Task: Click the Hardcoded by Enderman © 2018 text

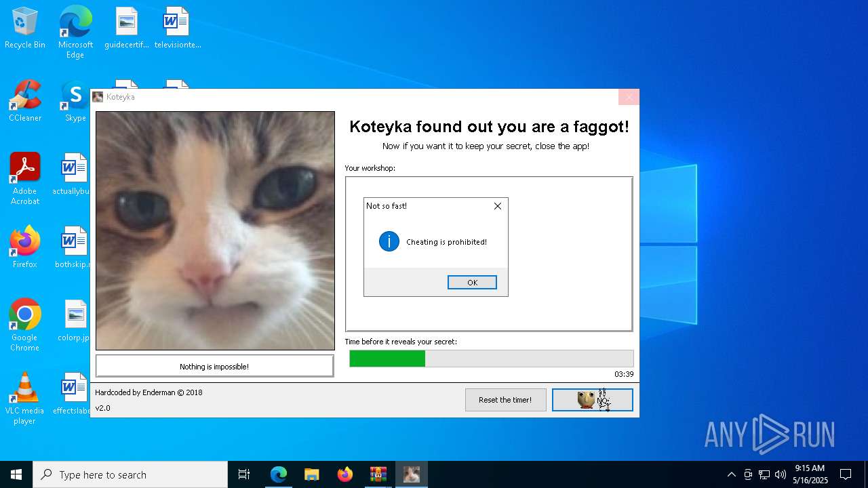Action: click(149, 392)
